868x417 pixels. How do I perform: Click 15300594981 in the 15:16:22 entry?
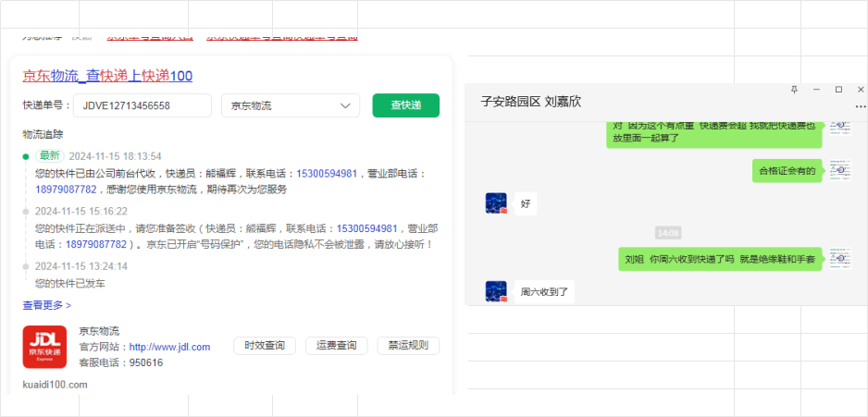[367, 228]
